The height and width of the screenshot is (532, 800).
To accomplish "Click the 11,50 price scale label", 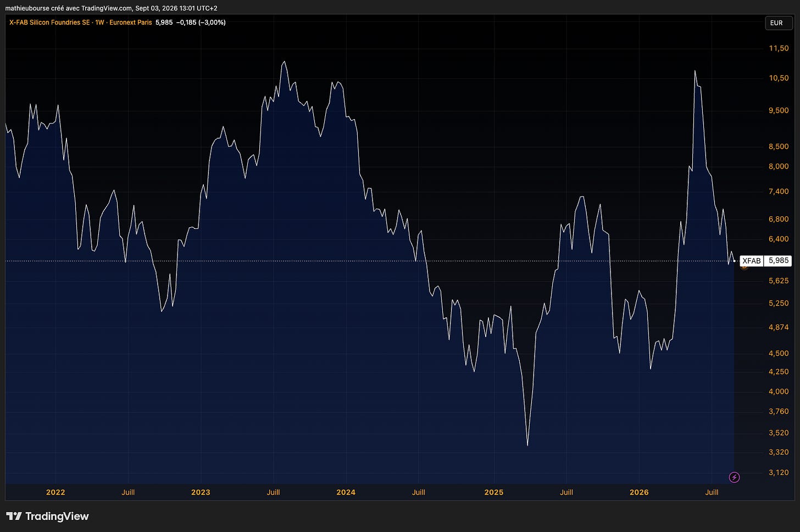I will click(779, 48).
